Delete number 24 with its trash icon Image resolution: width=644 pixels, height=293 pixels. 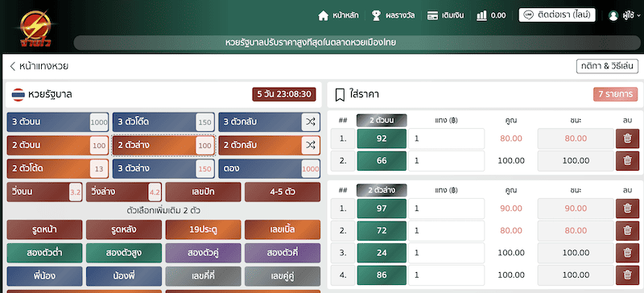pyautogui.click(x=627, y=253)
